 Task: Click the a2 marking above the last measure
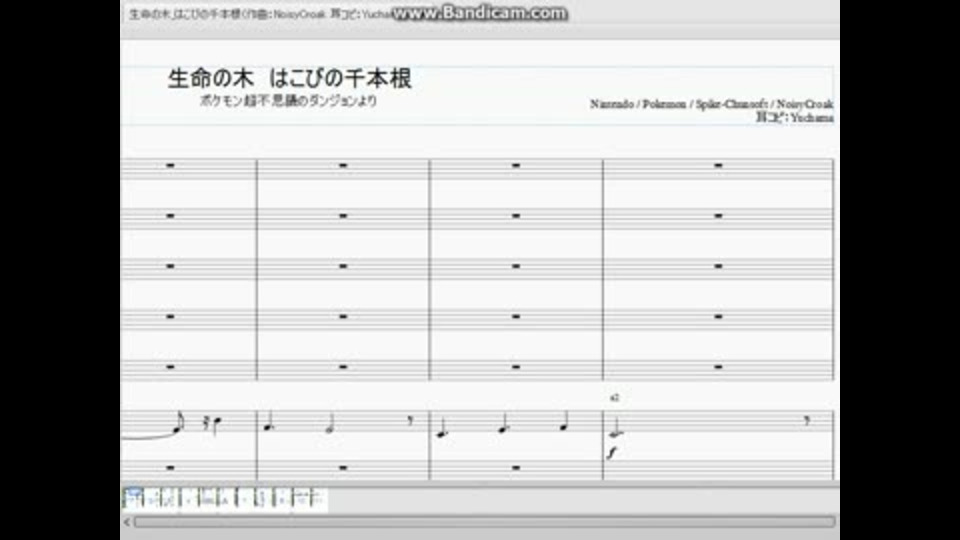click(614, 397)
